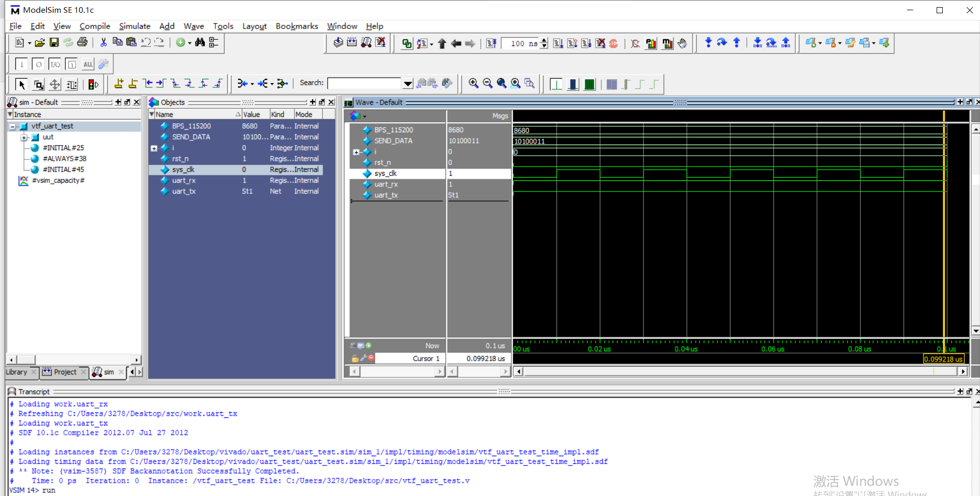The image size is (980, 496).
Task: Click the Insert Cursor icon in wave toolbar
Action: pos(118,84)
